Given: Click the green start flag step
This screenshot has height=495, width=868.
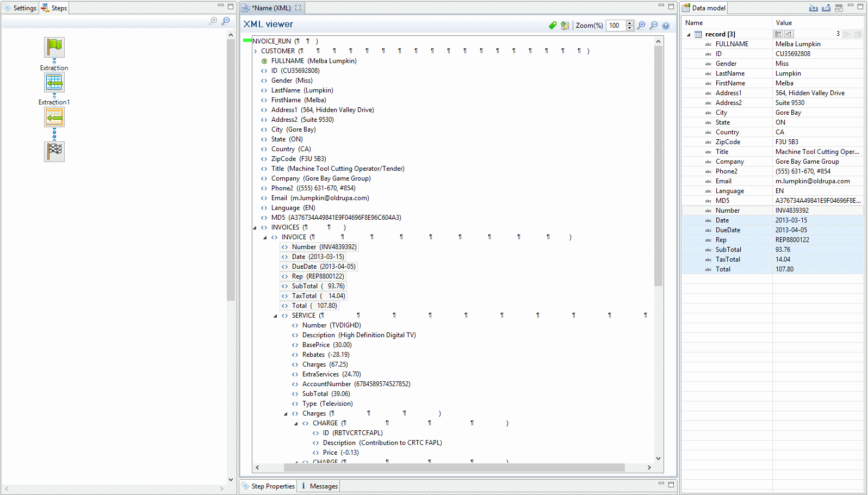Looking at the screenshot, I should 54,47.
